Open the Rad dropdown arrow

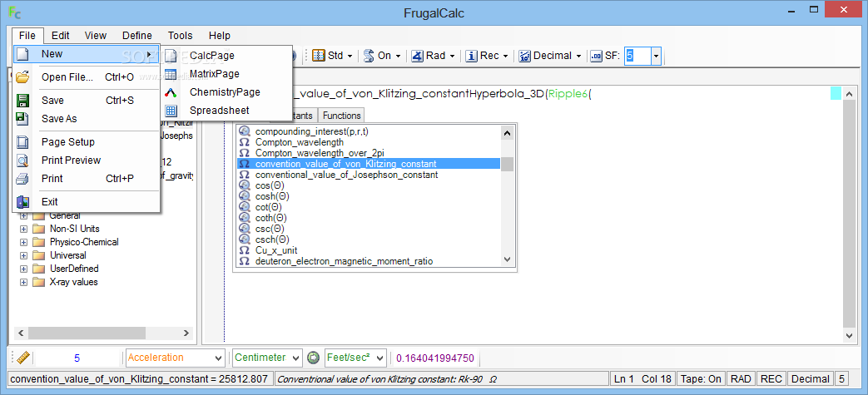(x=452, y=56)
